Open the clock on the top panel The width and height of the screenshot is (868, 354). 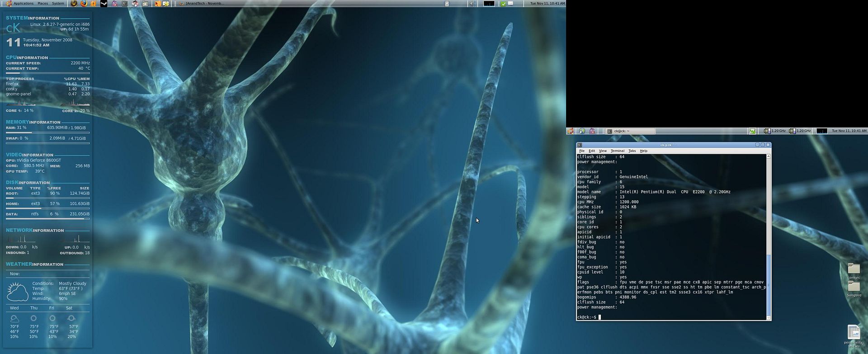(x=547, y=4)
